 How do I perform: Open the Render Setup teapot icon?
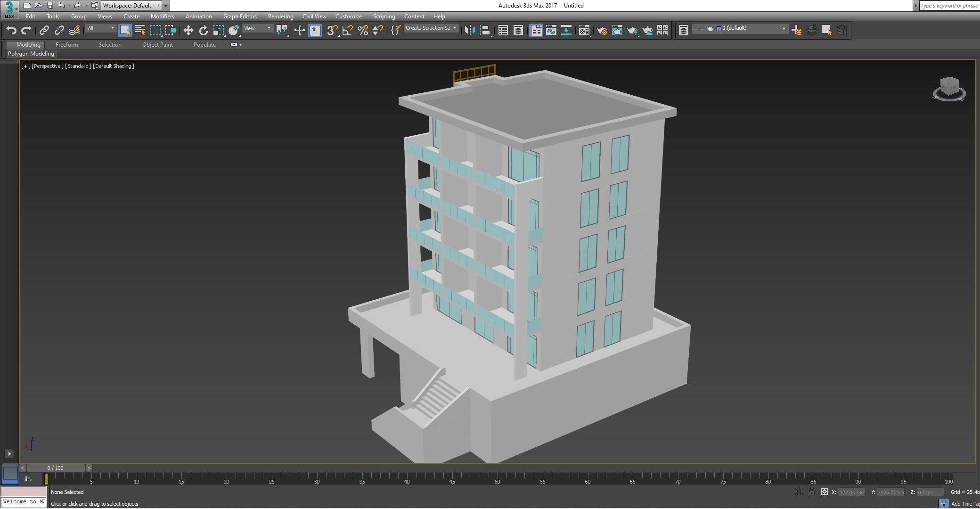[602, 31]
